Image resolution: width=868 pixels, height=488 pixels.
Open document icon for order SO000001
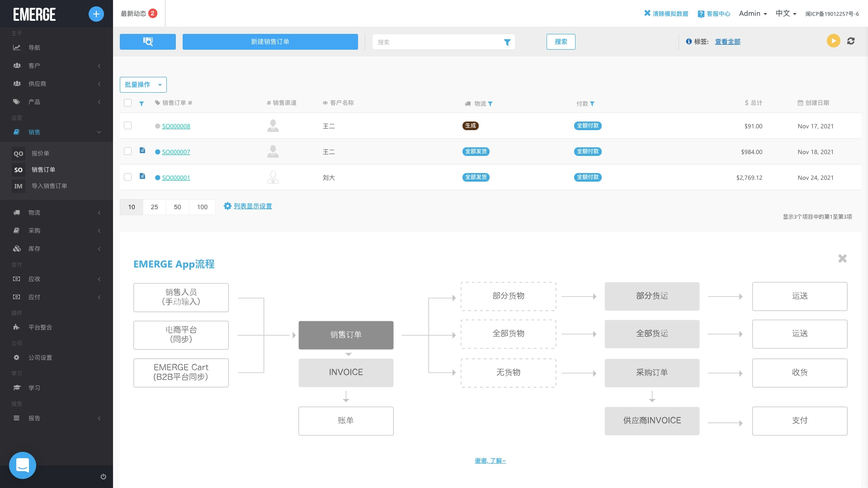[x=142, y=176]
